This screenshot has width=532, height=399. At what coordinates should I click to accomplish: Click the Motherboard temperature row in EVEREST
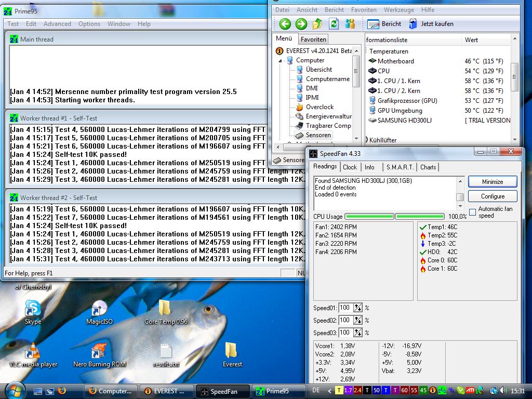(437, 61)
